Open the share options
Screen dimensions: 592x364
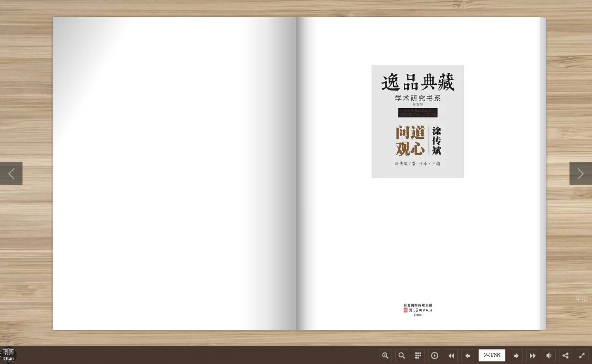click(565, 355)
